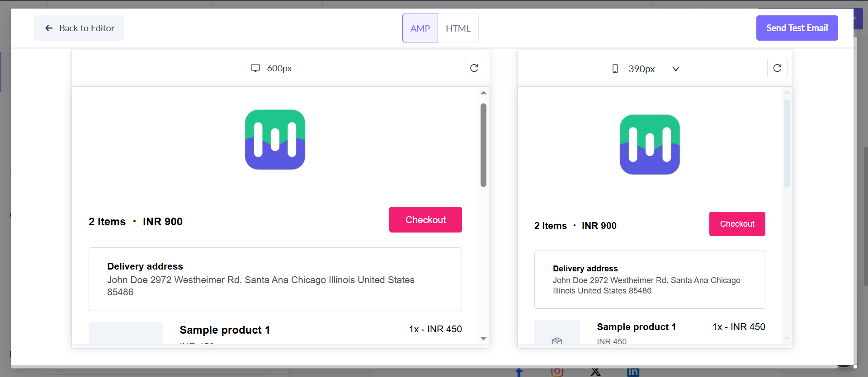Click the mobile phone icon
Screen dimensions: 868x377
click(x=615, y=69)
